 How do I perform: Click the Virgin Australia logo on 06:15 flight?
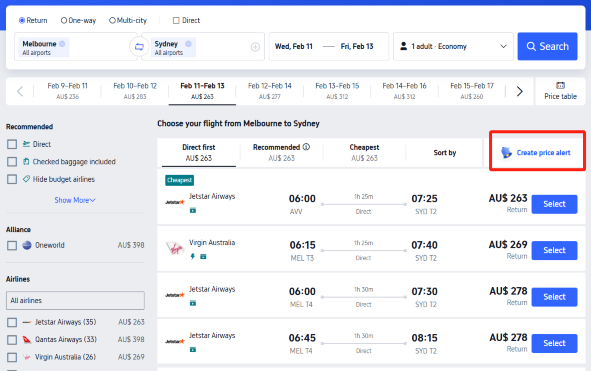(x=175, y=248)
